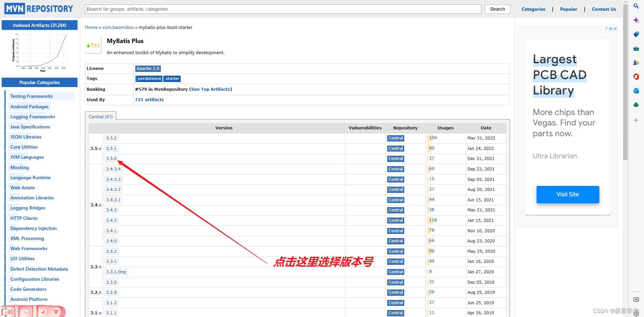Focus the artifact search input field
The width and height of the screenshot is (644, 317).
point(283,9)
